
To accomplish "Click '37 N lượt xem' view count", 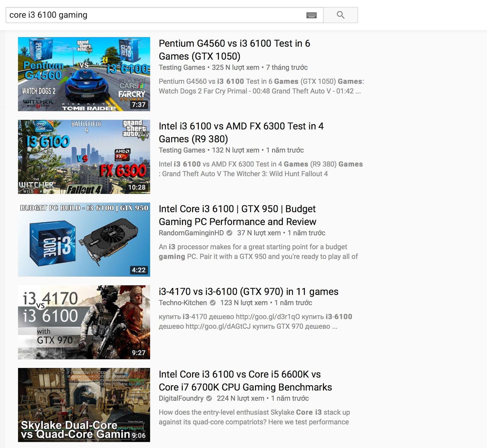I will tap(259, 233).
